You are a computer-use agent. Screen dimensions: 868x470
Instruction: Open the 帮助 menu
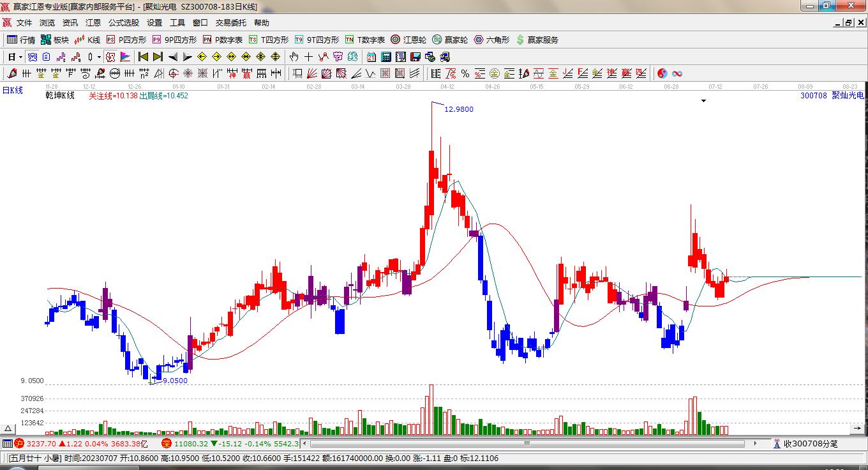[262, 22]
